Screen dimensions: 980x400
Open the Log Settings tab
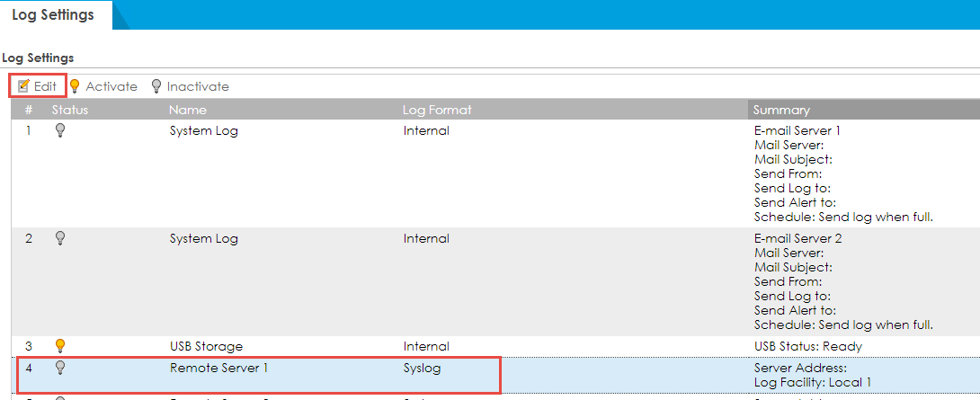pos(53,14)
